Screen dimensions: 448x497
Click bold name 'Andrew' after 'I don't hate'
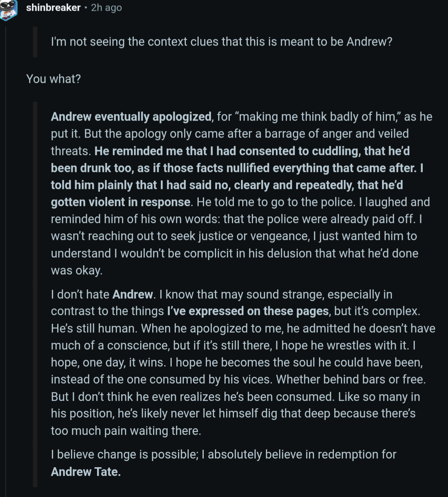tap(133, 294)
